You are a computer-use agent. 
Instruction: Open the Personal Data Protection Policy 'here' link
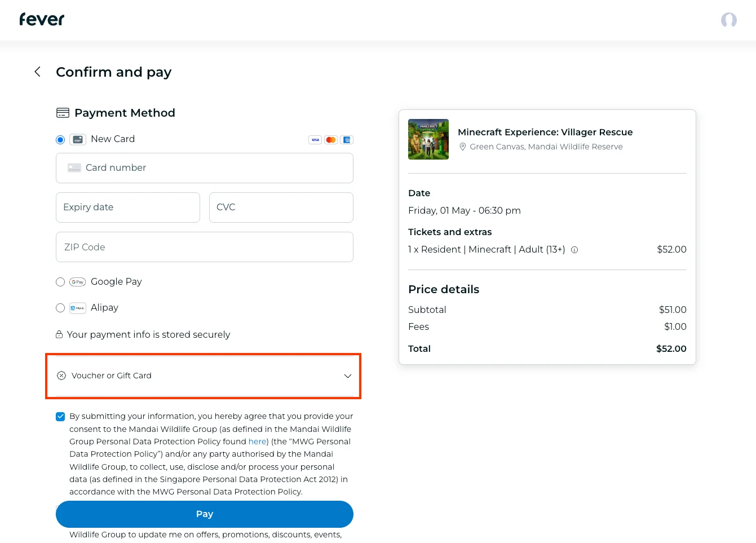(x=257, y=442)
